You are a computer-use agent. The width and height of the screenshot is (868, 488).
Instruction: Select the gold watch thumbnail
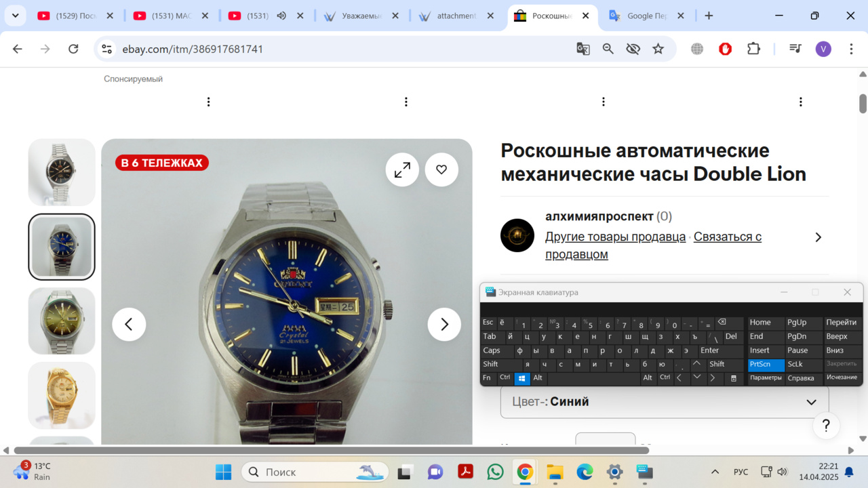[62, 395]
